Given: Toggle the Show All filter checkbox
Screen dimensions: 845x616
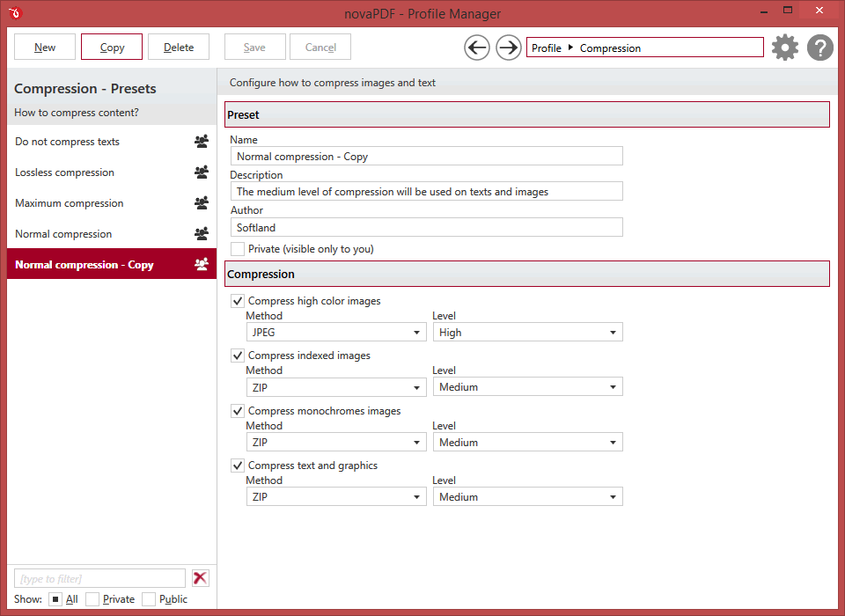Looking at the screenshot, I should click(x=55, y=599).
